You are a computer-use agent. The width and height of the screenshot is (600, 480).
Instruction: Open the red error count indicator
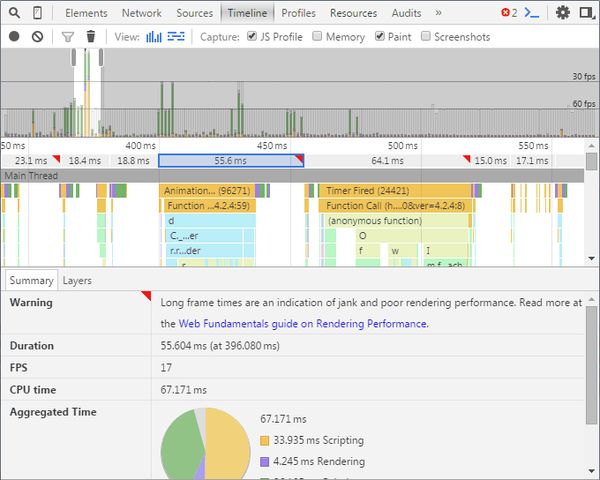pos(509,13)
